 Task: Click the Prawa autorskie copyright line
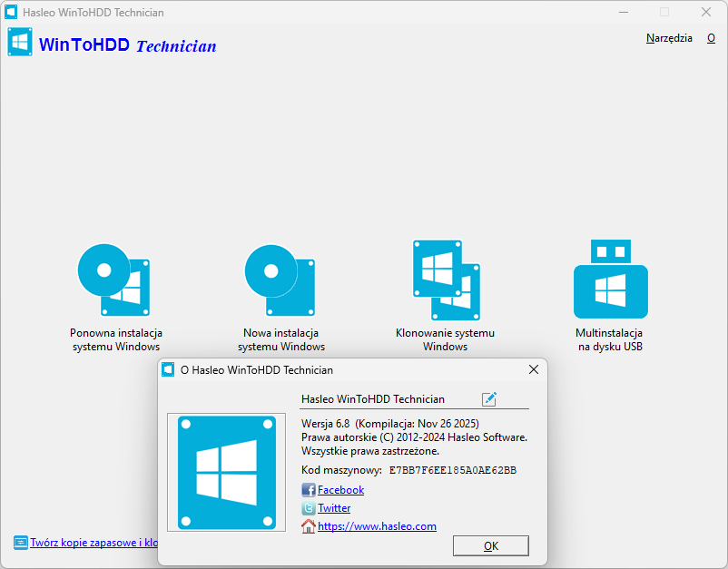(414, 437)
